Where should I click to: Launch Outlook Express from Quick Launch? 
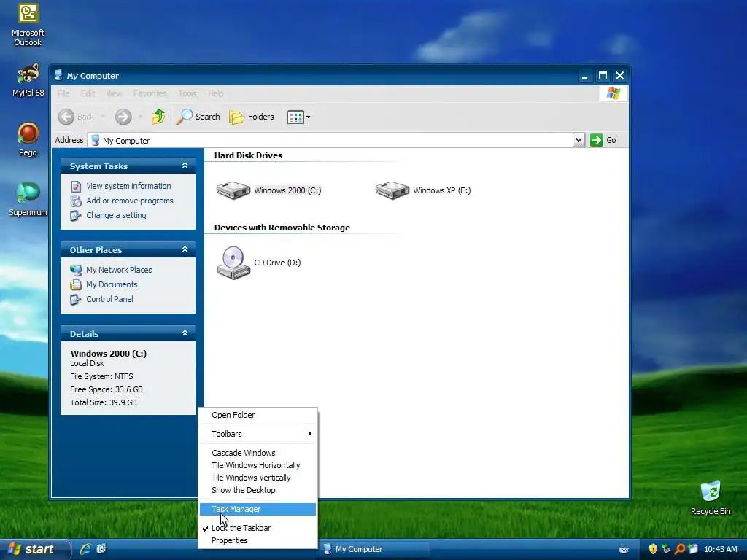point(101,549)
